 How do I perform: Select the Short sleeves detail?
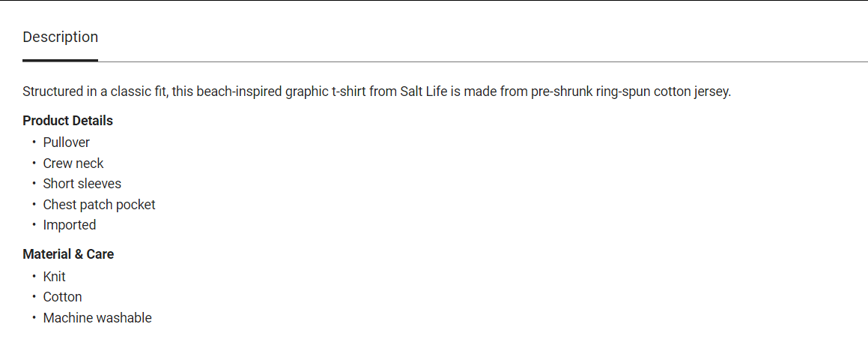(x=82, y=184)
